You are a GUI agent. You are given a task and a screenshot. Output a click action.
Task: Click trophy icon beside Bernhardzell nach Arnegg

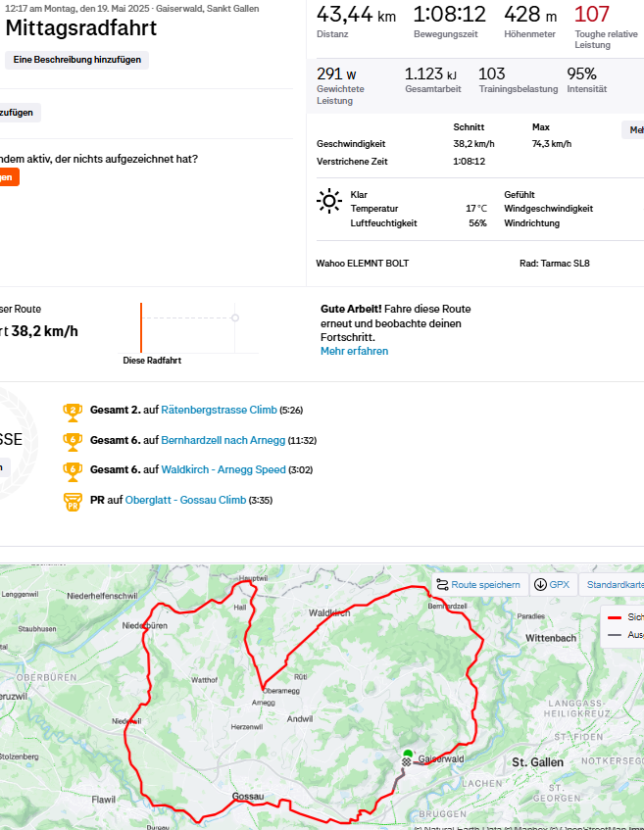click(72, 441)
